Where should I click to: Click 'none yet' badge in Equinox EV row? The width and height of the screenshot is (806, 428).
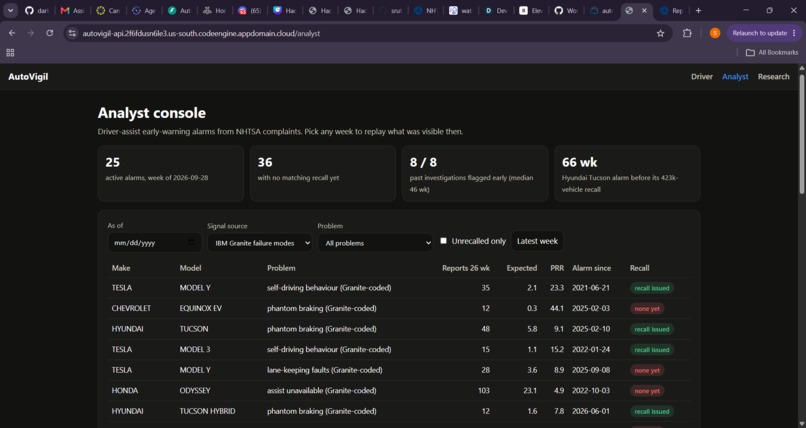647,309
